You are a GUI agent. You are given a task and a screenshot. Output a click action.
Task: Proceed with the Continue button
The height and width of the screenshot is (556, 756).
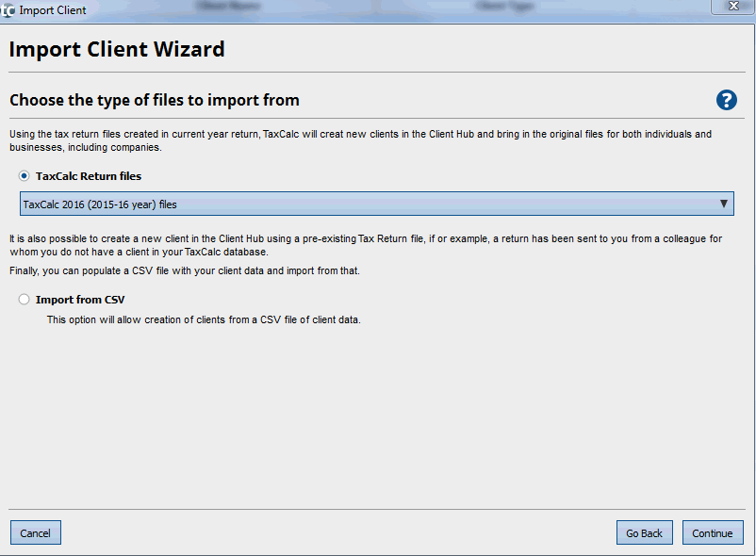[x=713, y=533]
